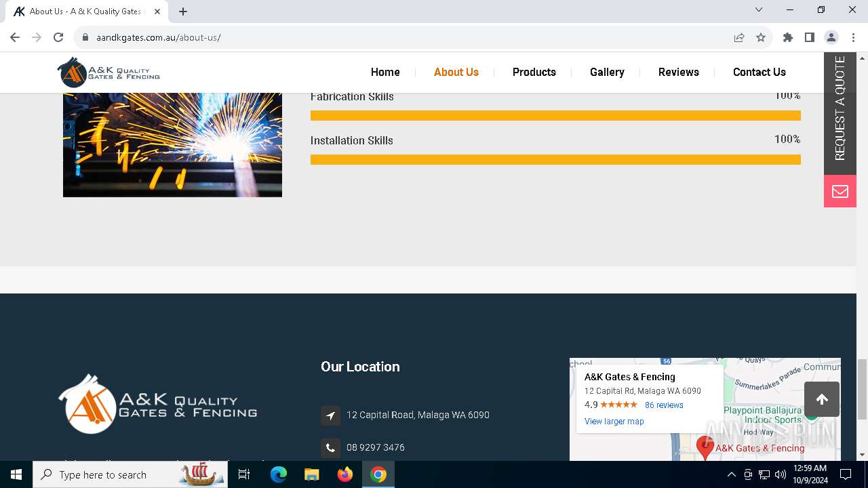Click the taskbar search box
The width and height of the screenshot is (868, 488).
[x=130, y=474]
